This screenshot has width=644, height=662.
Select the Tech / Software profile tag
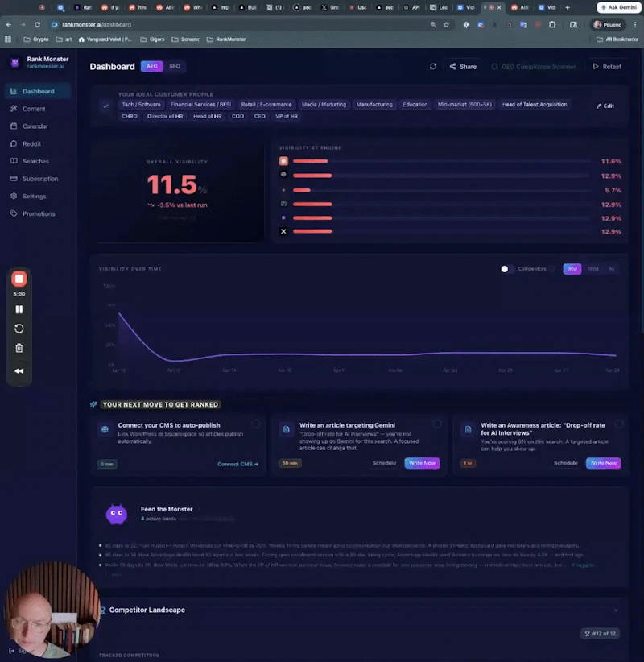(142, 104)
